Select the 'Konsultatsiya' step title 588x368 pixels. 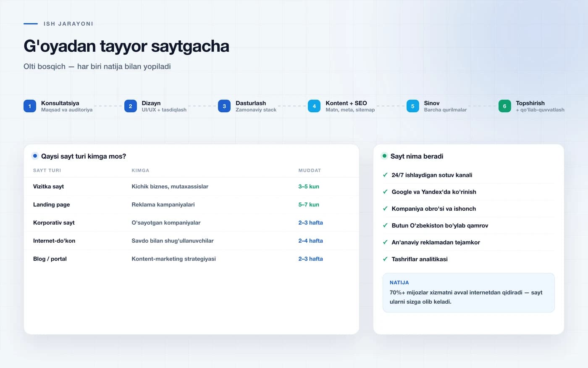pyautogui.click(x=60, y=103)
